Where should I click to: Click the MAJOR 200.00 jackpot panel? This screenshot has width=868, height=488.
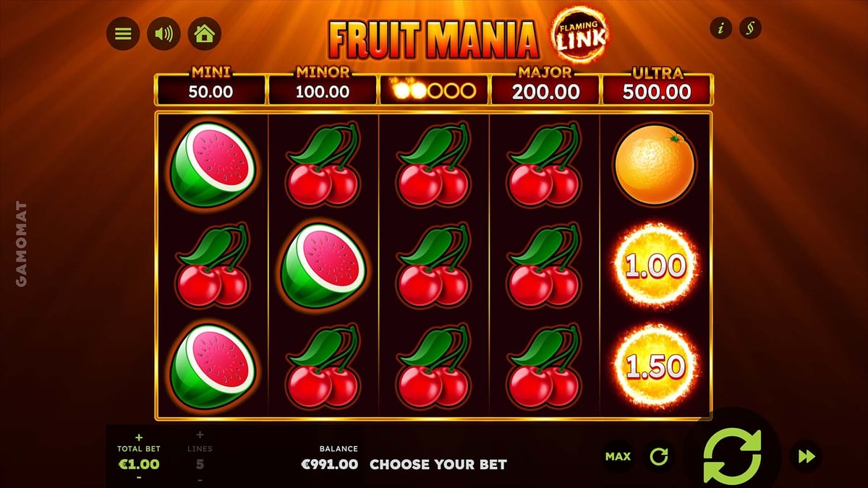pyautogui.click(x=545, y=86)
